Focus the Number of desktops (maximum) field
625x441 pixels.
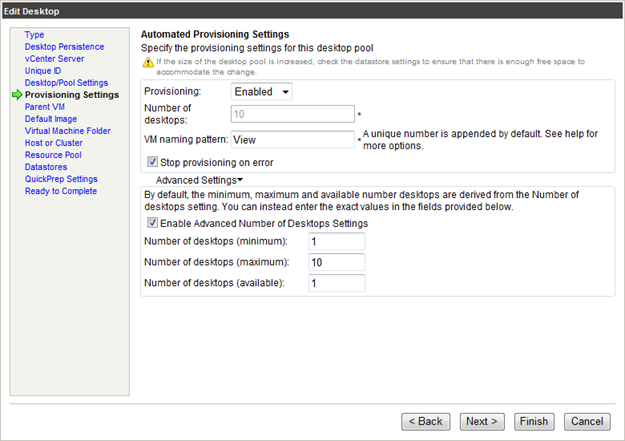point(336,262)
